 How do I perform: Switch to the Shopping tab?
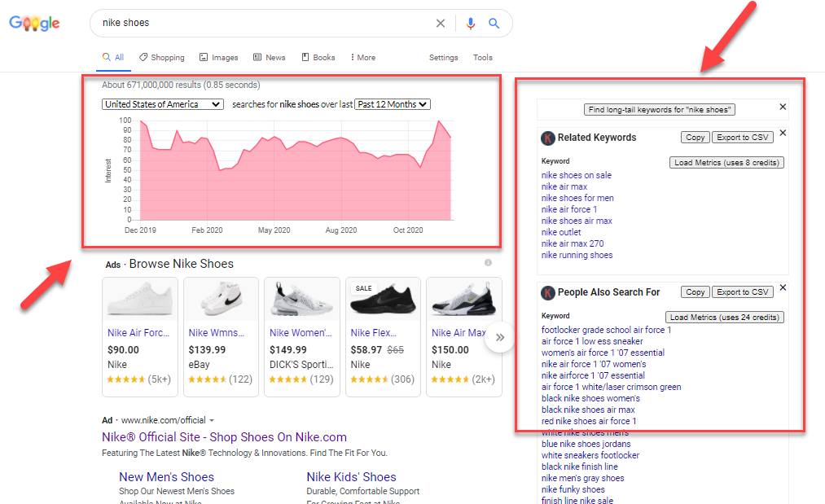point(161,57)
